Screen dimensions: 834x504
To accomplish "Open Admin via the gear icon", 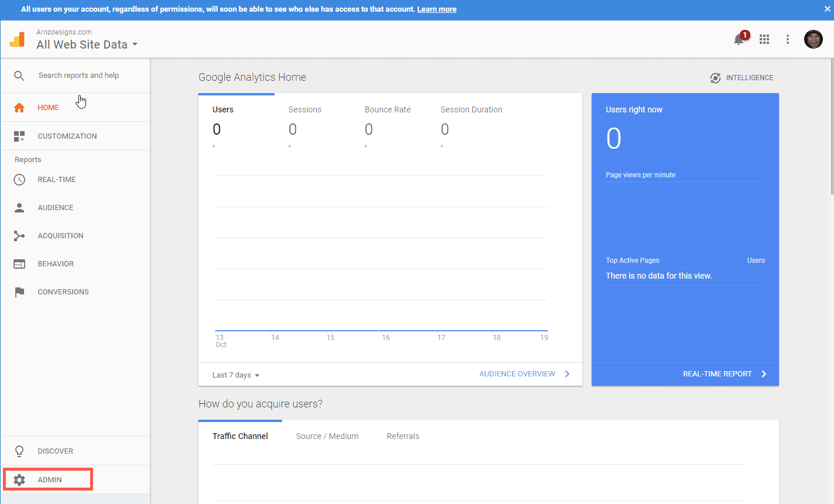I will click(x=19, y=480).
